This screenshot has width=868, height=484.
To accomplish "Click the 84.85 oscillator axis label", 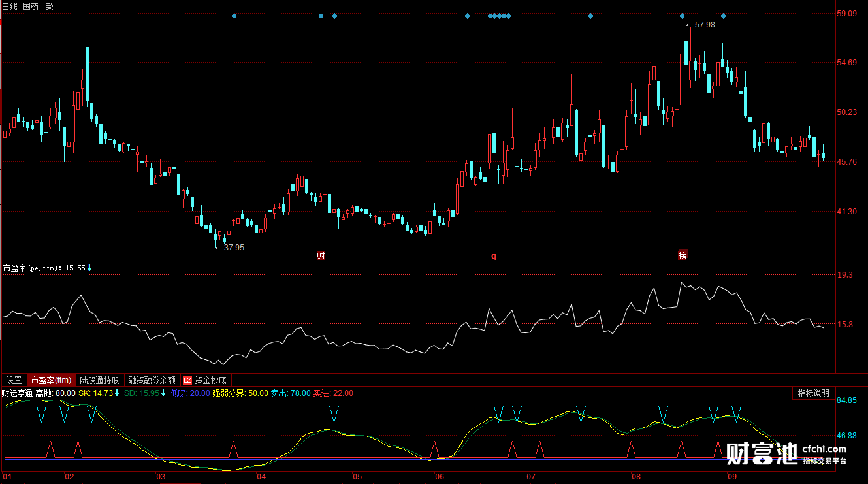I will click(847, 401).
